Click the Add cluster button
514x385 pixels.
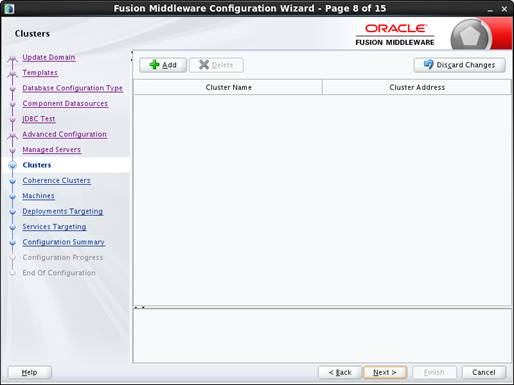coord(163,65)
